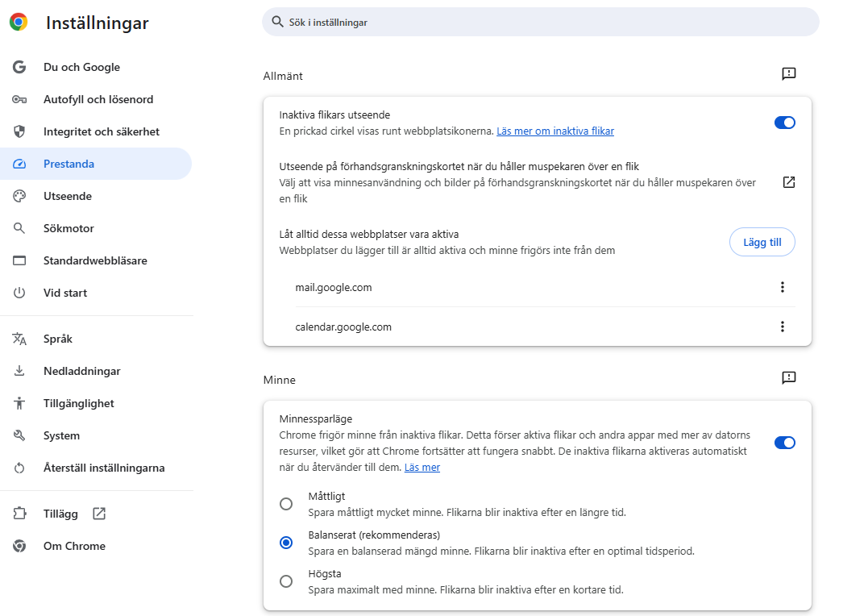The width and height of the screenshot is (868, 616).
Task: Toggle Inaktiva flikars utseende switch
Action: pyautogui.click(x=784, y=123)
